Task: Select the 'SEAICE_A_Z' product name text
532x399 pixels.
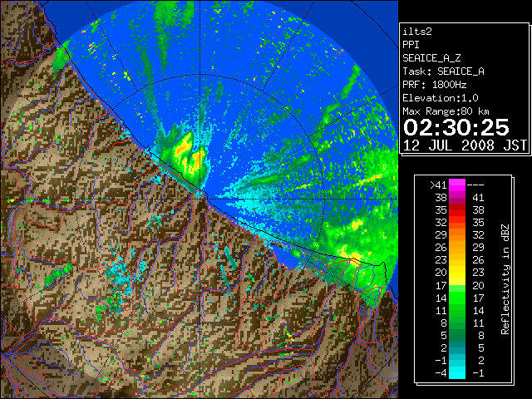Action: (x=431, y=58)
